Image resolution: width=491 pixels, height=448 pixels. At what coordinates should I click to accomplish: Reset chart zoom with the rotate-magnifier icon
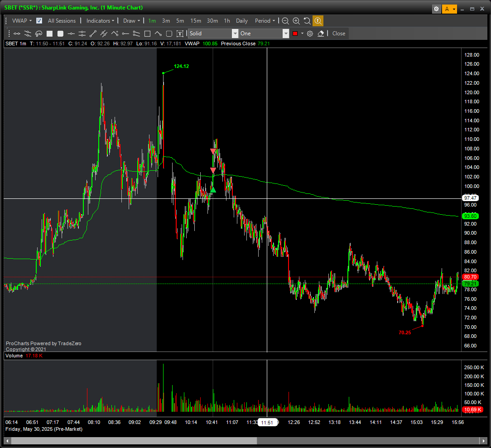point(307,21)
